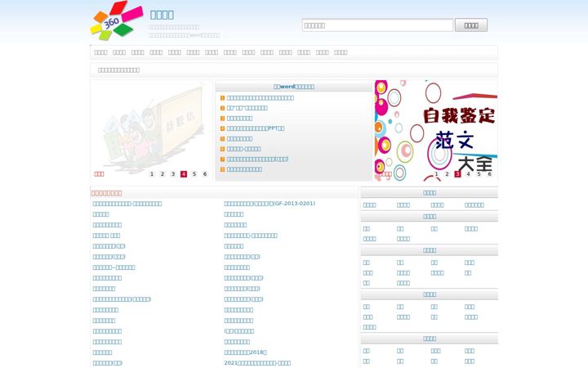This screenshot has height=368, width=588.
Task: Select slide 1 in the cartoon slideshow
Action: pos(152,174)
